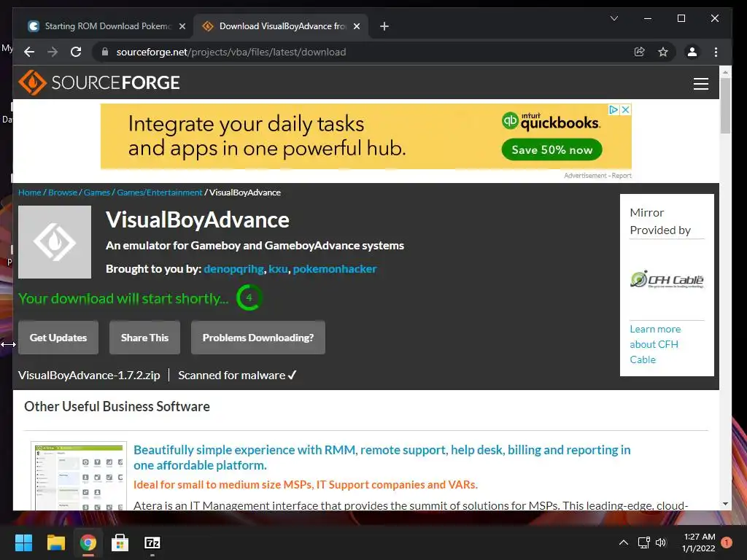The height and width of the screenshot is (560, 747).
Task: Open denopqrihg's profile link
Action: click(233, 269)
